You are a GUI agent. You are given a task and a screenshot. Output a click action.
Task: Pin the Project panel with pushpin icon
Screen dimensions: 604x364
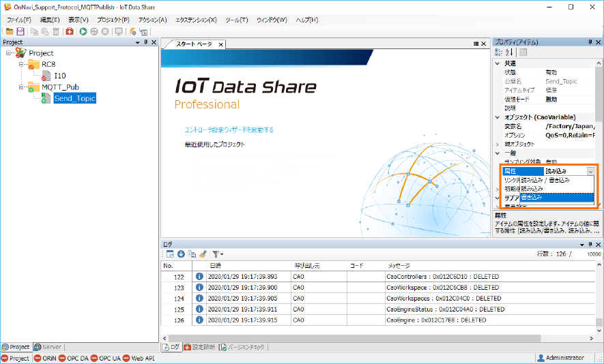145,42
